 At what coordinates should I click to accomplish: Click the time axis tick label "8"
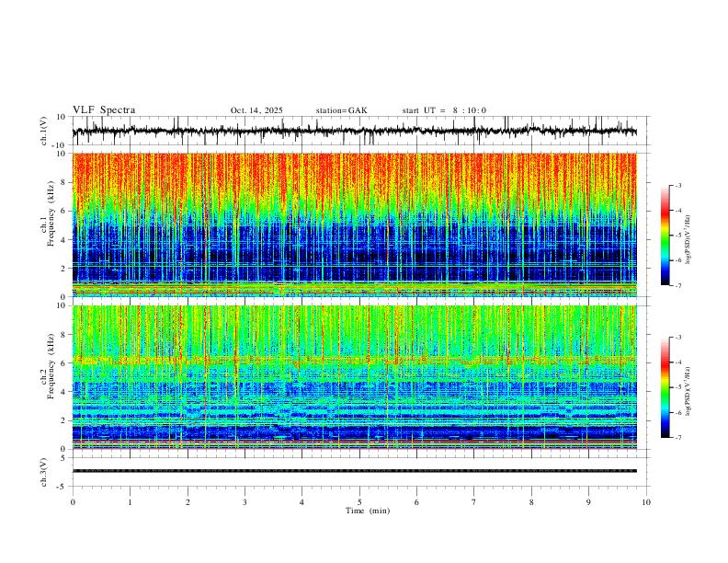tap(531, 502)
